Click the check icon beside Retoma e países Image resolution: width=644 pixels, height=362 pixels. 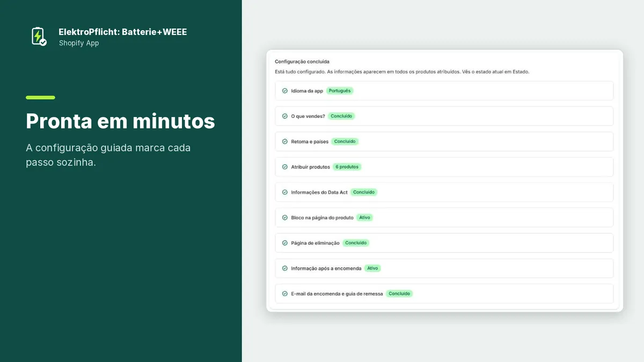pyautogui.click(x=285, y=142)
